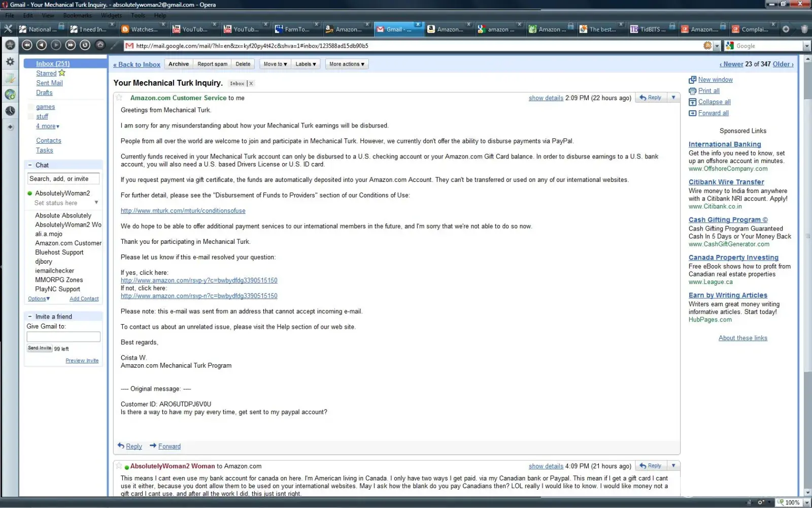Open the panels wrench toggle icon
The width and height of the screenshot is (812, 508).
[x=8, y=29]
